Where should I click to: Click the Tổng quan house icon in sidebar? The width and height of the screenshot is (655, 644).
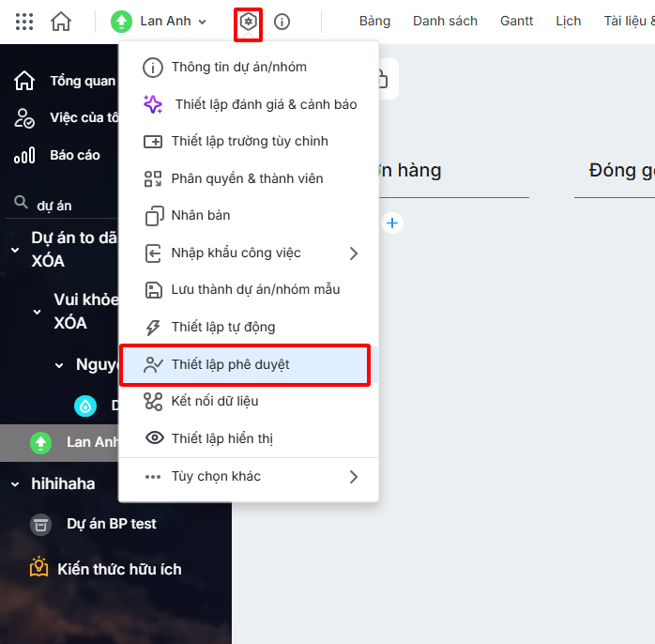point(24,80)
